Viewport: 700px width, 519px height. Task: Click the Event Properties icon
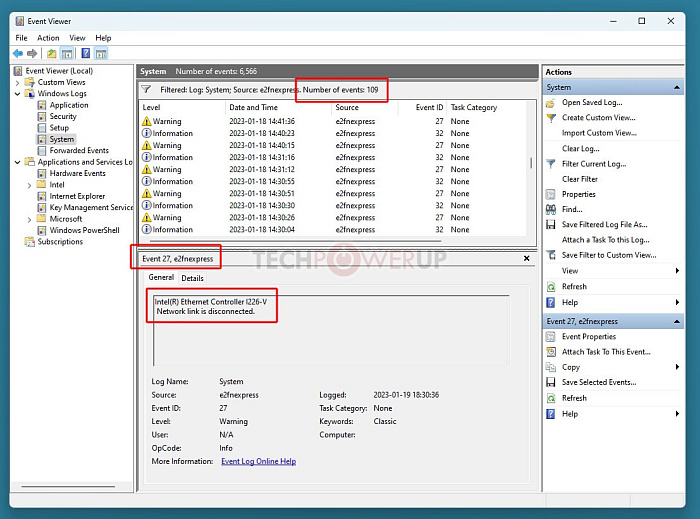coord(550,336)
